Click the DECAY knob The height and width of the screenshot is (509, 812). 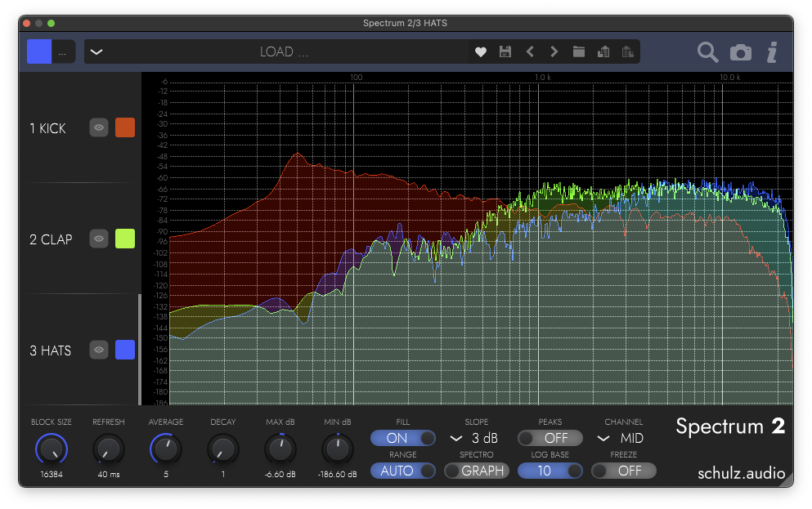[x=223, y=449]
